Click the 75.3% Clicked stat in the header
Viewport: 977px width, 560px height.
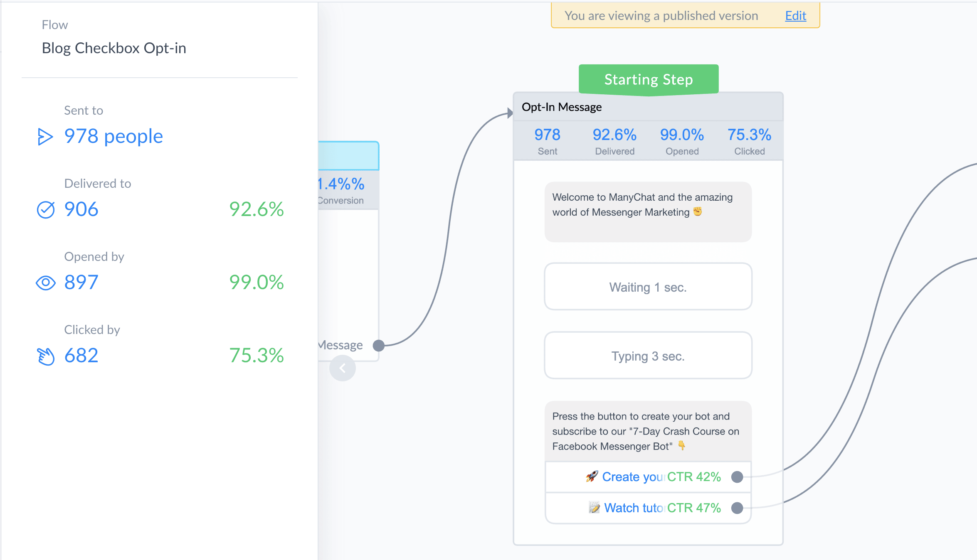[749, 141]
